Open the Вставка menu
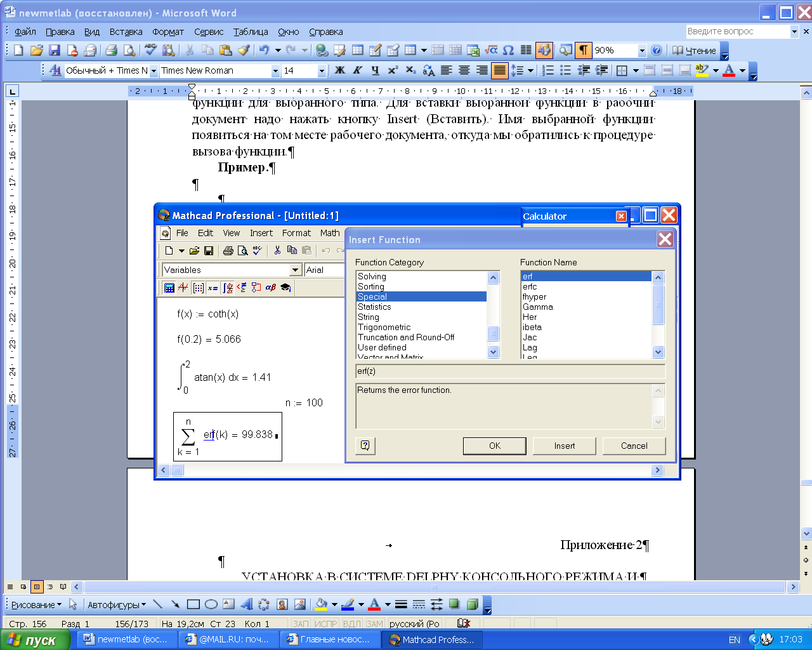812x650 pixels. pyautogui.click(x=126, y=32)
